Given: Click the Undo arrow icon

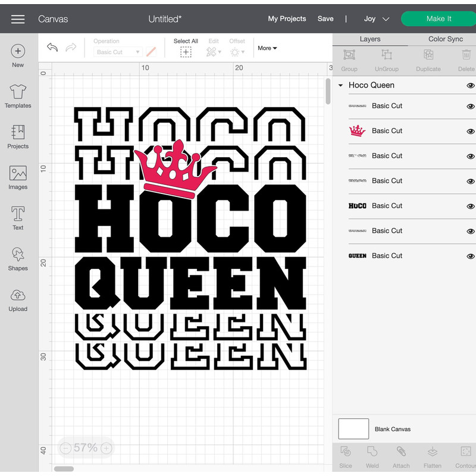Looking at the screenshot, I should 52,48.
